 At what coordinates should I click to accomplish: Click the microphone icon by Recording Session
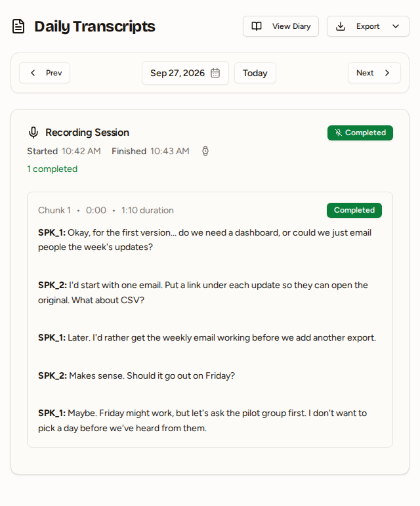[33, 133]
